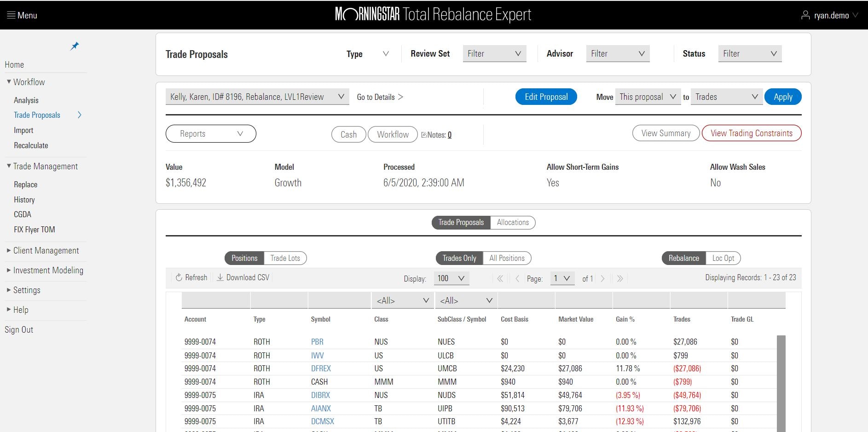Open the SubClass column filter dropdown
The width and height of the screenshot is (868, 432).
(466, 300)
